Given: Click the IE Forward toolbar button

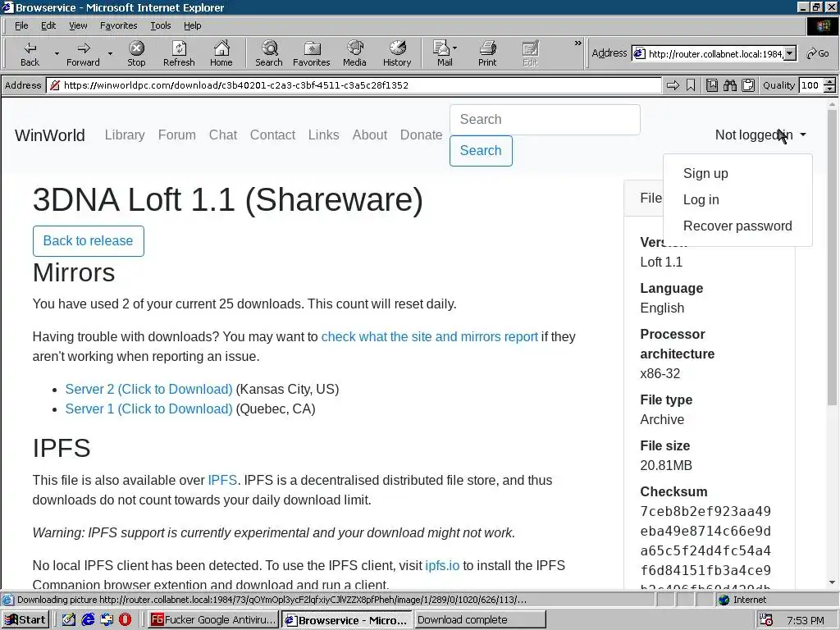Looking at the screenshot, I should (x=83, y=53).
